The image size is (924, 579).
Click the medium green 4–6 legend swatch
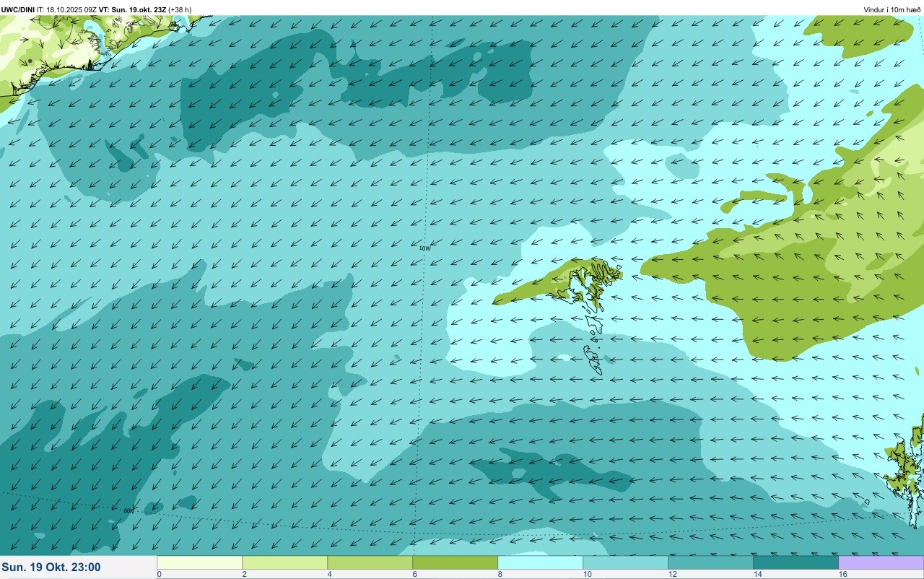370,562
